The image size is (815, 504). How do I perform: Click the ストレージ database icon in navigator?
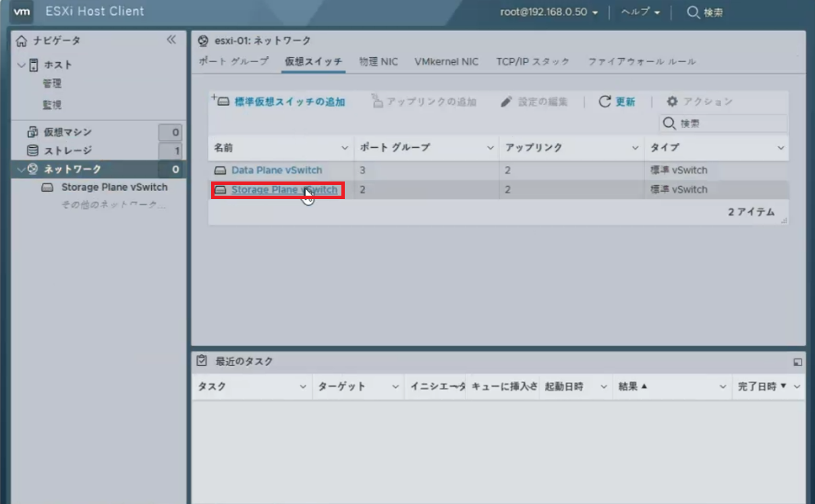[32, 150]
